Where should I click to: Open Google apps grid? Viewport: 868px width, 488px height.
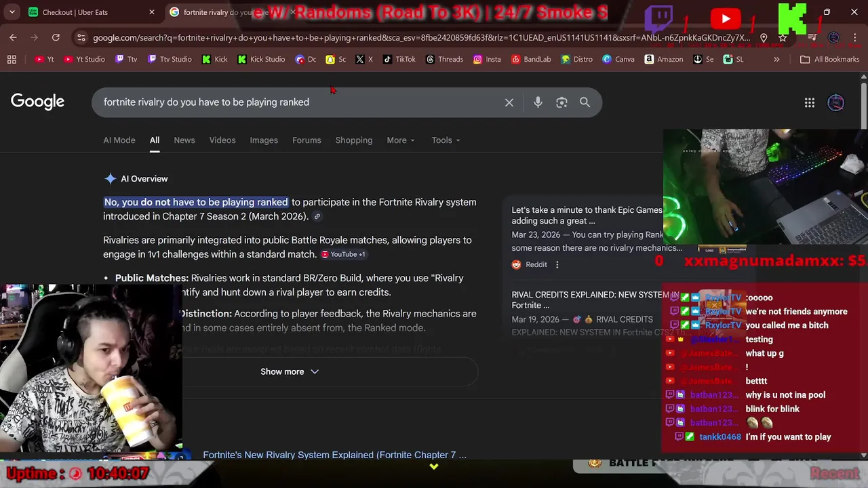810,102
